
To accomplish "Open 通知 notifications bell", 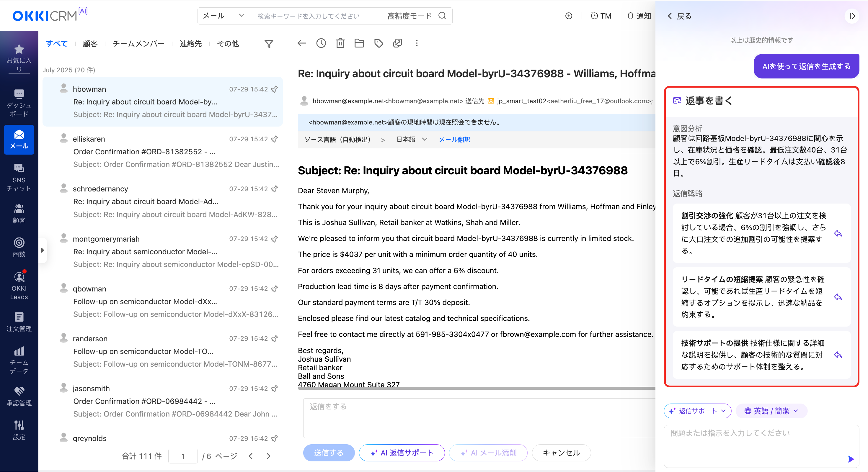I will coord(639,16).
